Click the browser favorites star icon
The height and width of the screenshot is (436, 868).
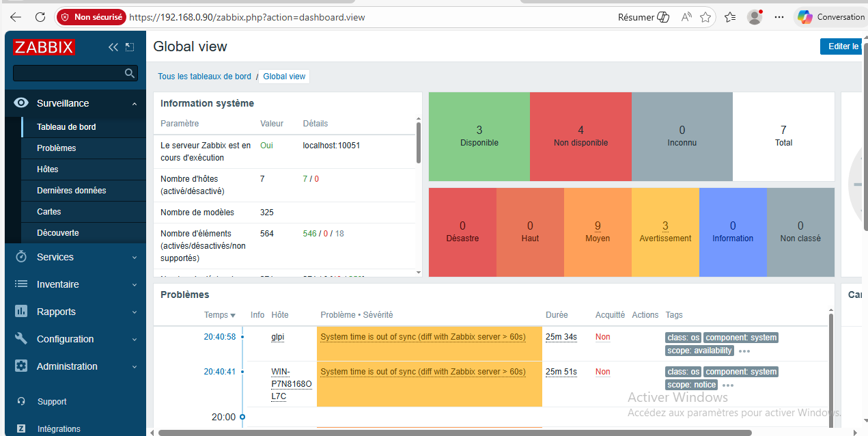click(x=705, y=17)
